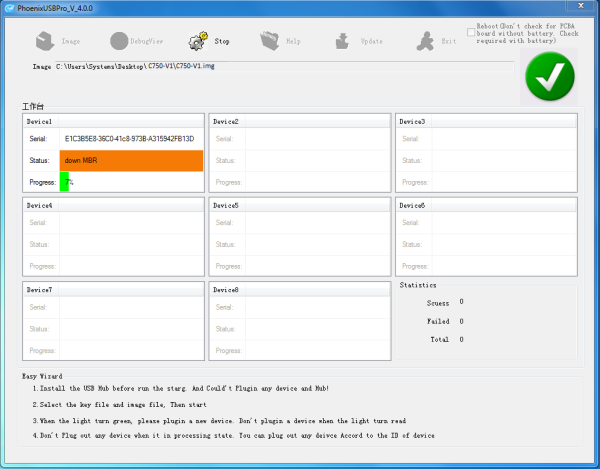Click the orange down MBR status cell
Image resolution: width=600 pixels, height=469 pixels.
[131, 160]
